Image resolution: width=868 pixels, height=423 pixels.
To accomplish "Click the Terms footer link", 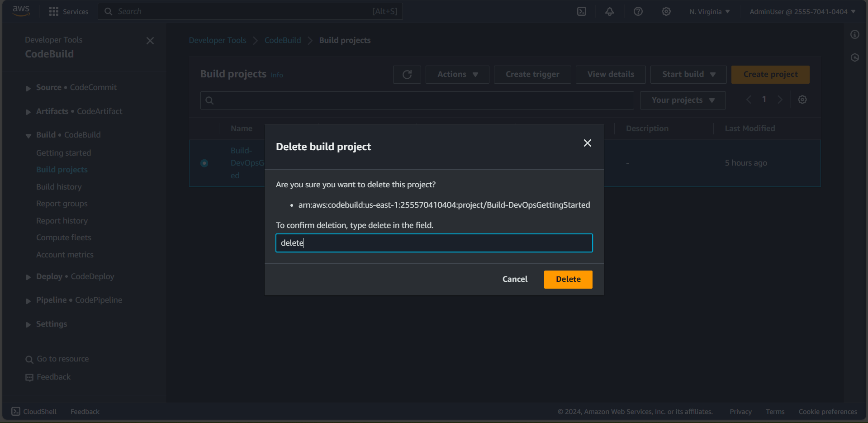I will coord(775,412).
